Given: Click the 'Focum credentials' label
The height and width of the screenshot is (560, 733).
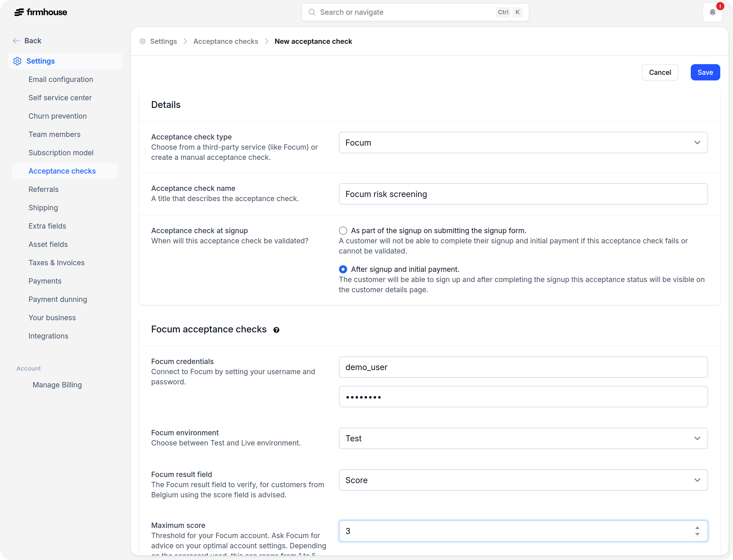Looking at the screenshot, I should coord(182,361).
